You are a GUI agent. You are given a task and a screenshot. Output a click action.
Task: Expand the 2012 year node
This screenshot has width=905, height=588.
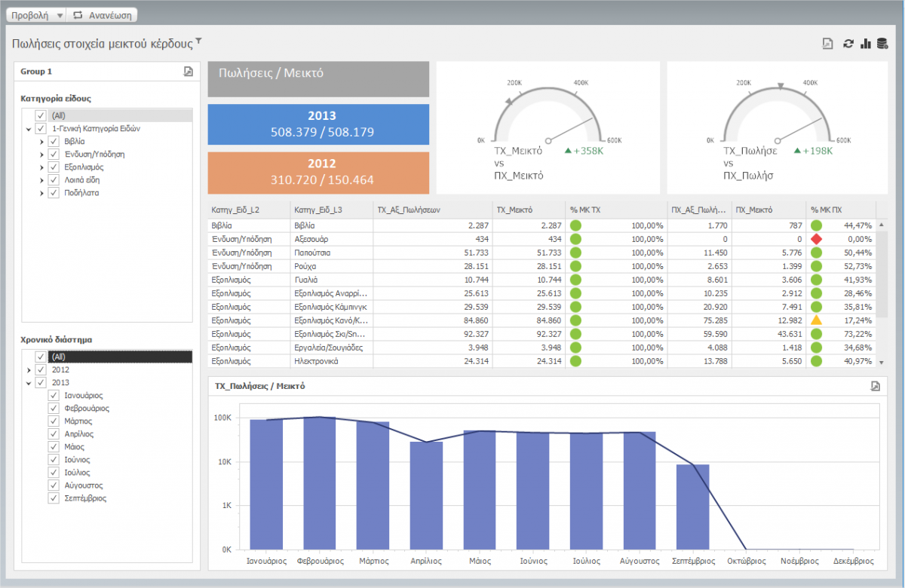(29, 369)
